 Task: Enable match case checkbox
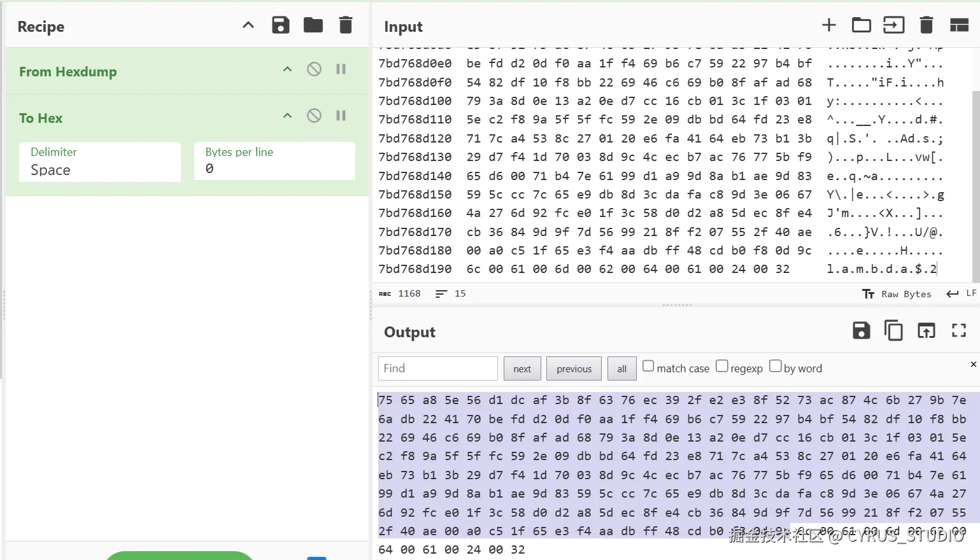coord(648,366)
